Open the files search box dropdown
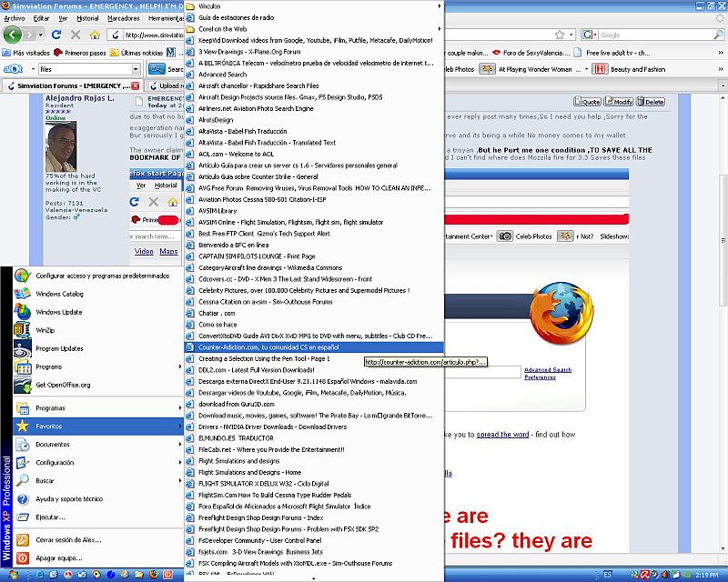This screenshot has height=582, width=728. [135, 69]
